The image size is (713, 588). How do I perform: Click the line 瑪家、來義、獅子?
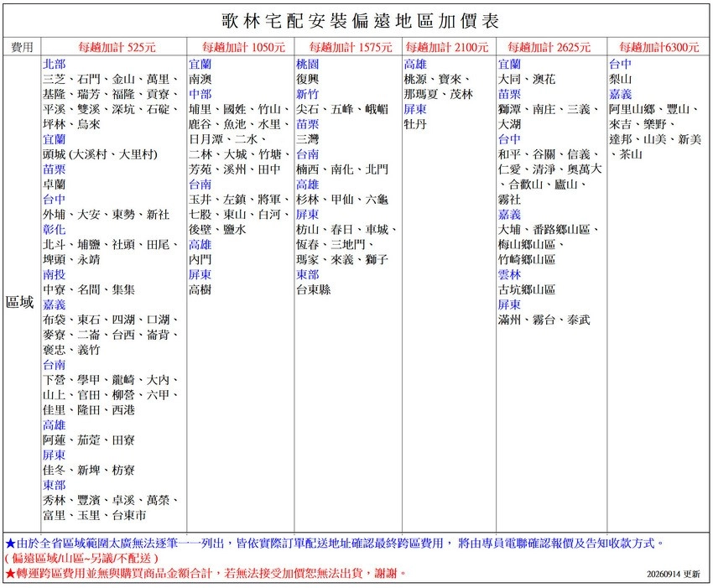coord(342,259)
